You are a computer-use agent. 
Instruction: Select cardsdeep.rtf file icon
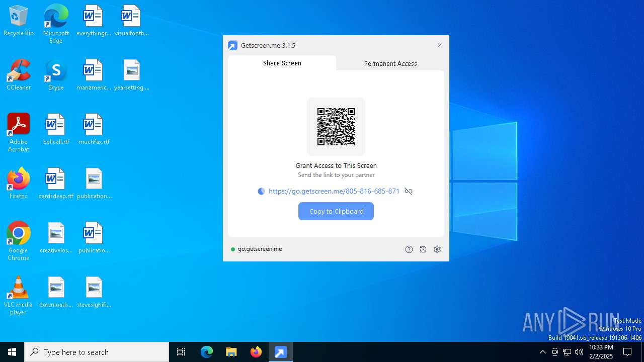pyautogui.click(x=56, y=184)
